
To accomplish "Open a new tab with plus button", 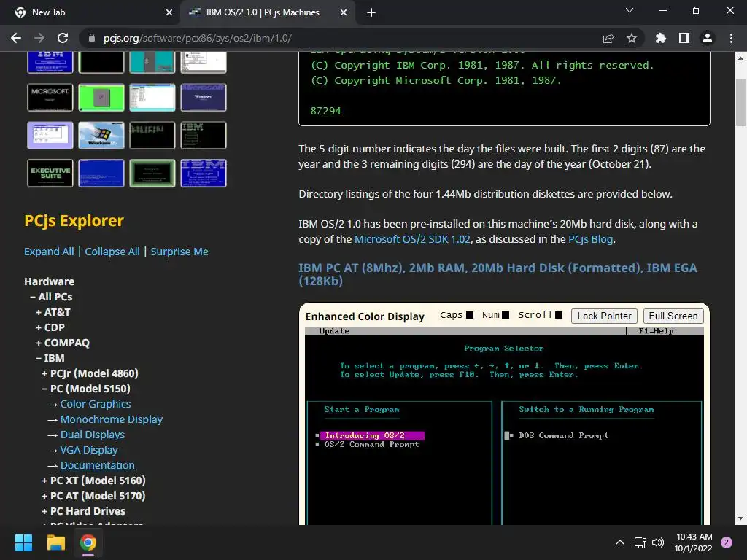I will (x=371, y=12).
